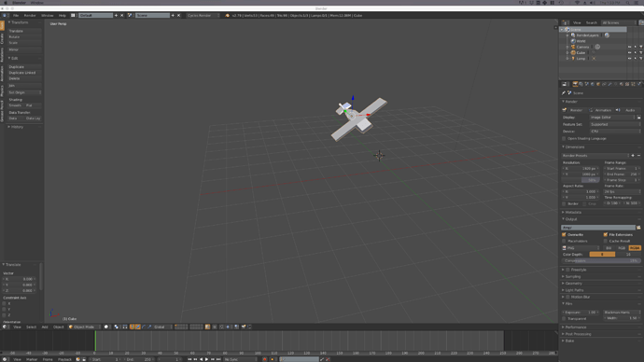Open the Texture properties tab icon

pos(627,84)
